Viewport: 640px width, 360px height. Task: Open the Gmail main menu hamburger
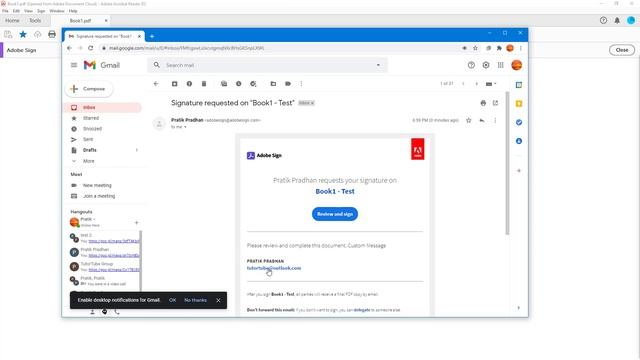(74, 65)
